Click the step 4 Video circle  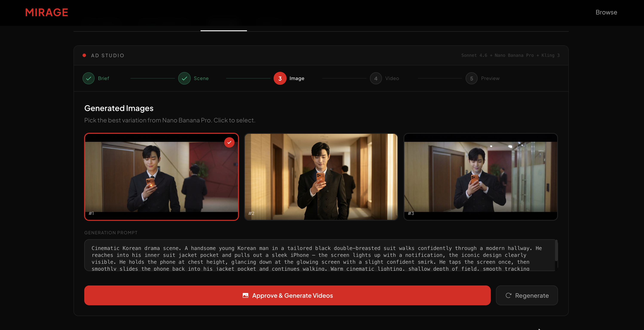tap(376, 78)
